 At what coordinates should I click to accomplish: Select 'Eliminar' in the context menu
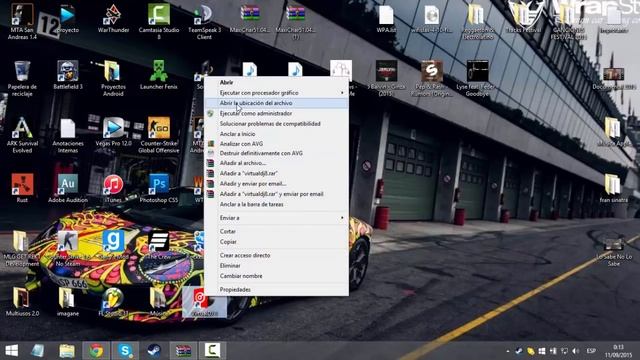click(x=230, y=266)
